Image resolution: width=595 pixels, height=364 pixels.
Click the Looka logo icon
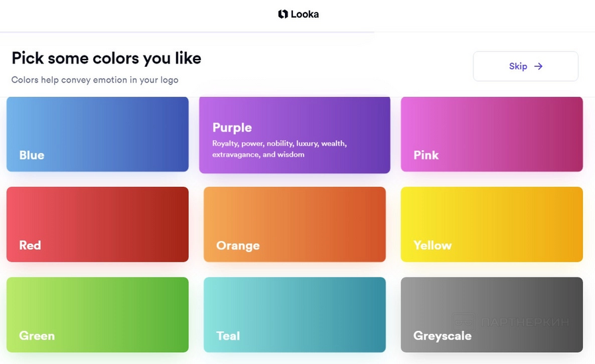pyautogui.click(x=283, y=14)
